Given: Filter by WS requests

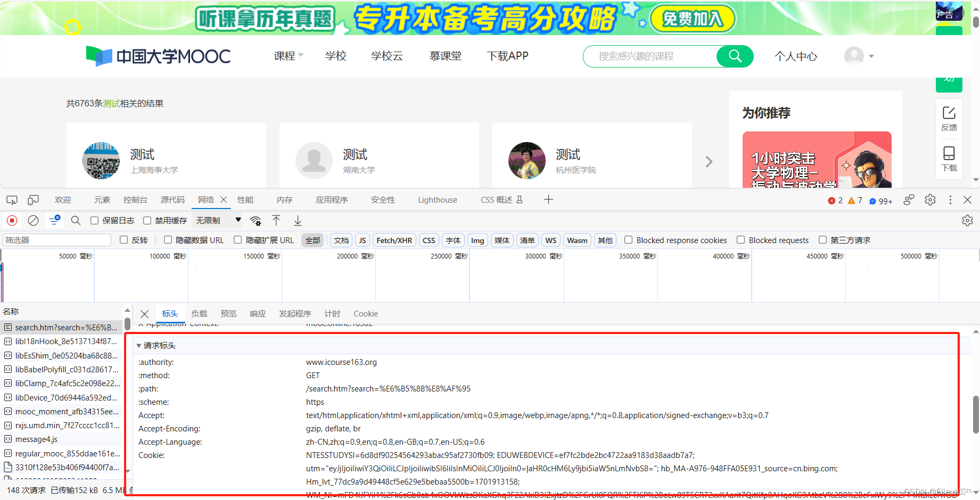Looking at the screenshot, I should pyautogui.click(x=550, y=240).
